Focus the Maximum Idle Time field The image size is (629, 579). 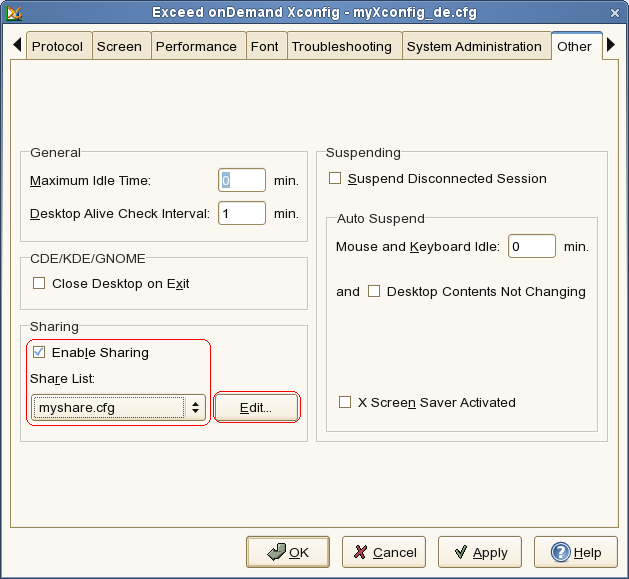point(241,181)
